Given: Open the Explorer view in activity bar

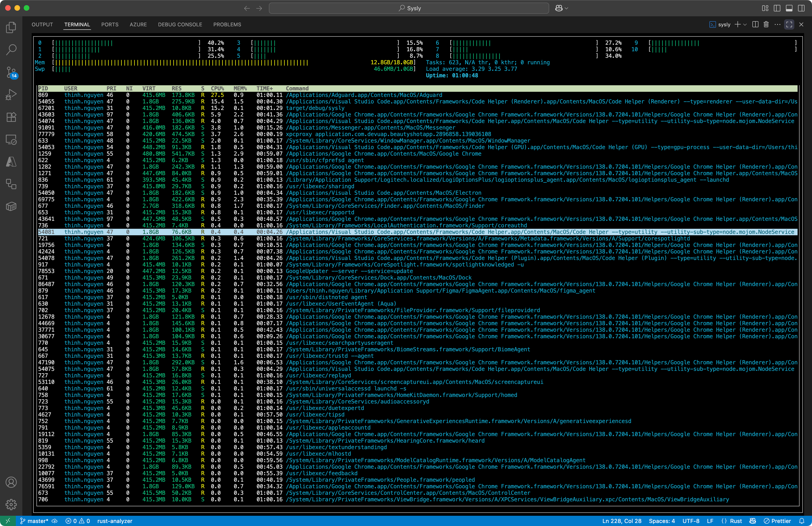Looking at the screenshot, I should coord(11,27).
